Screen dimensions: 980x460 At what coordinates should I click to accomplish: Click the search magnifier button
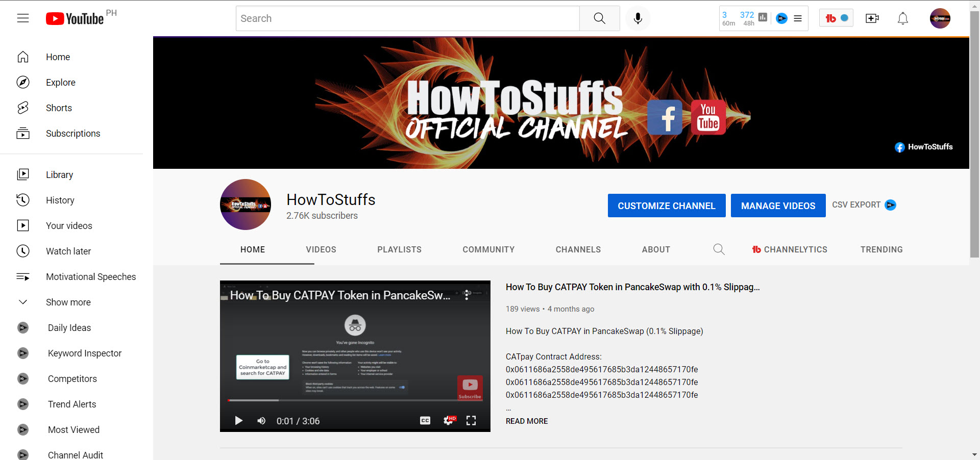pyautogui.click(x=599, y=18)
